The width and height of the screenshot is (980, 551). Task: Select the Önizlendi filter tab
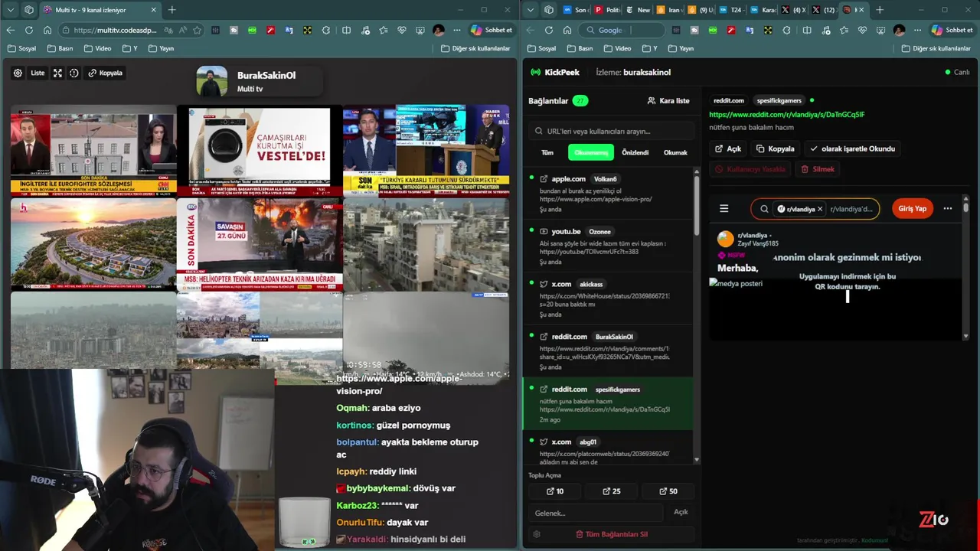coord(635,152)
